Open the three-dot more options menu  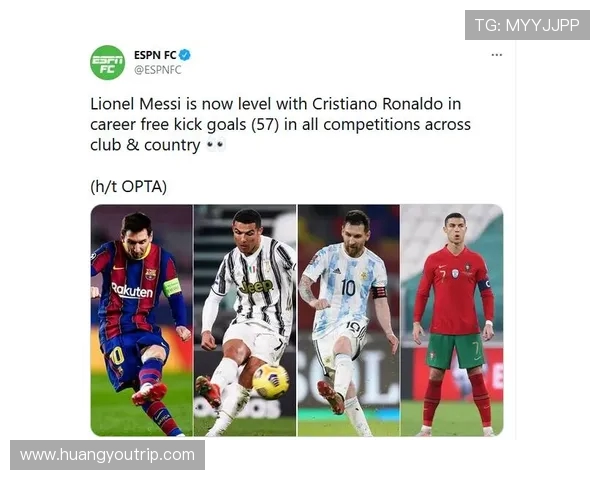[x=496, y=55]
